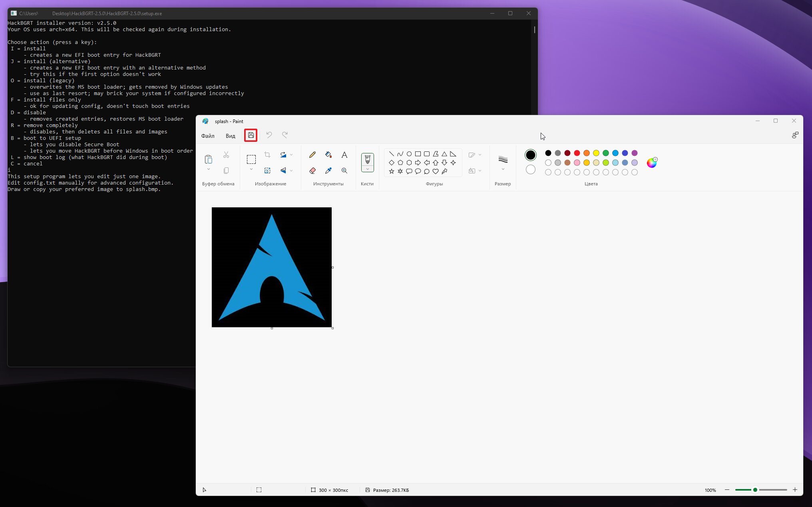
Task: Pick the green palette color
Action: pyautogui.click(x=606, y=153)
